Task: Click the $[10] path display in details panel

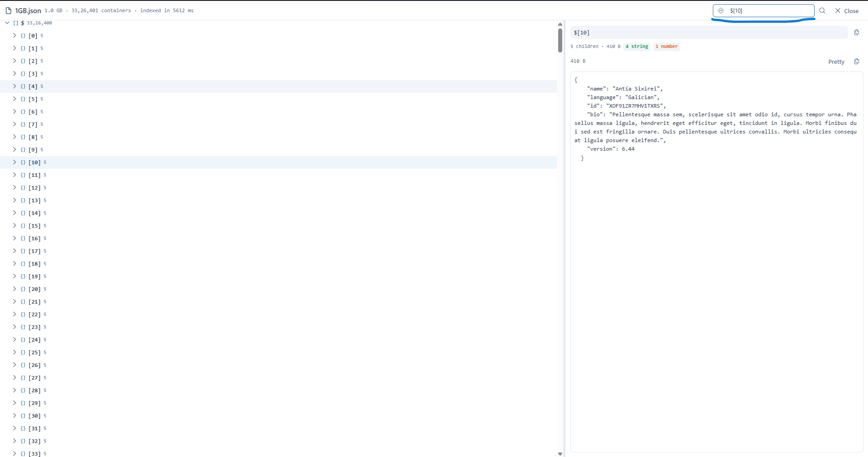Action: click(709, 33)
